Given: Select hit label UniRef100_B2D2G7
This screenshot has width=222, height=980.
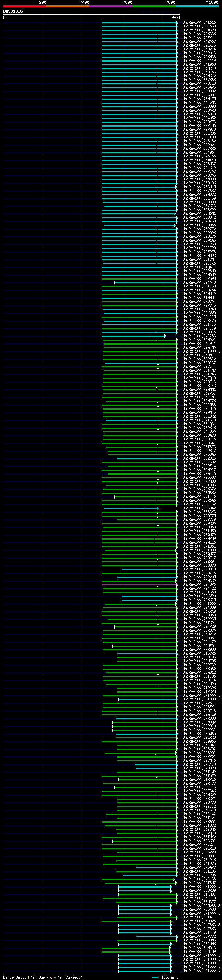Looking at the screenshot, I should (x=199, y=363).
